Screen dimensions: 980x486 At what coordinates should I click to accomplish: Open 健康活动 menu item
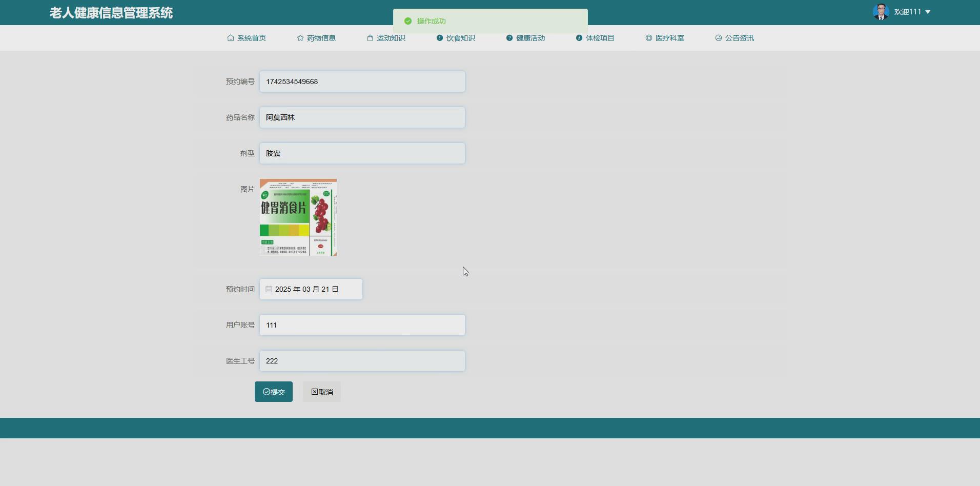tap(525, 38)
